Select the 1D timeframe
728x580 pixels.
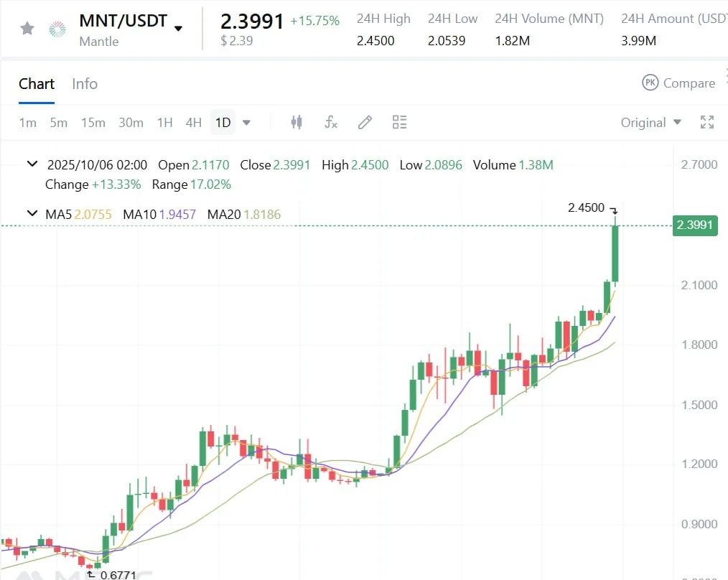click(223, 123)
